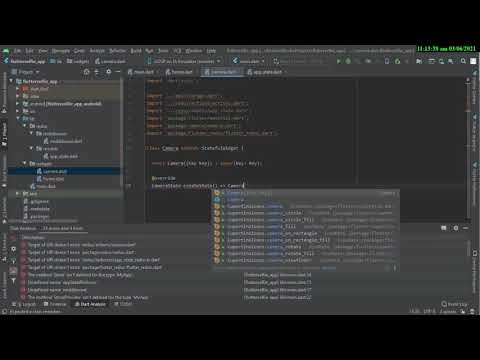This screenshot has width=480, height=360.
Task: Select app_state.dart in the project tree
Action: pos(61,156)
